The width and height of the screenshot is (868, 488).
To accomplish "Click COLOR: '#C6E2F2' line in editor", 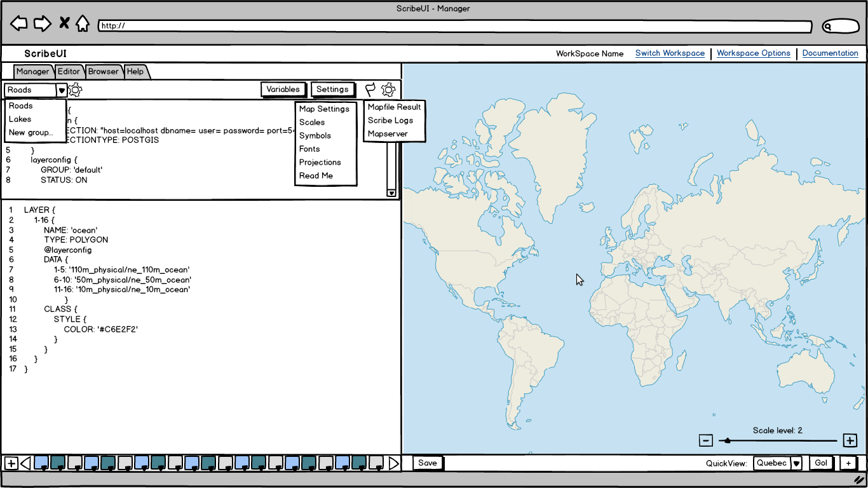I will click(100, 329).
